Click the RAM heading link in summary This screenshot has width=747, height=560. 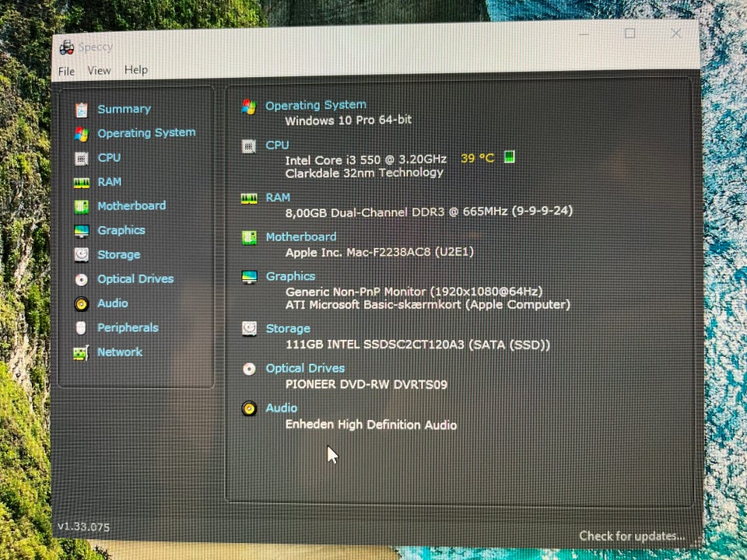(278, 197)
